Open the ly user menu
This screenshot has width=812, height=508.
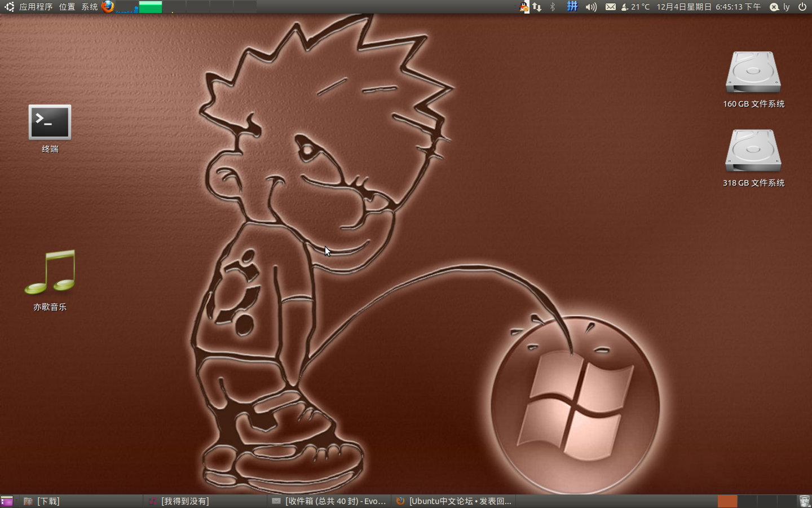pyautogui.click(x=787, y=7)
